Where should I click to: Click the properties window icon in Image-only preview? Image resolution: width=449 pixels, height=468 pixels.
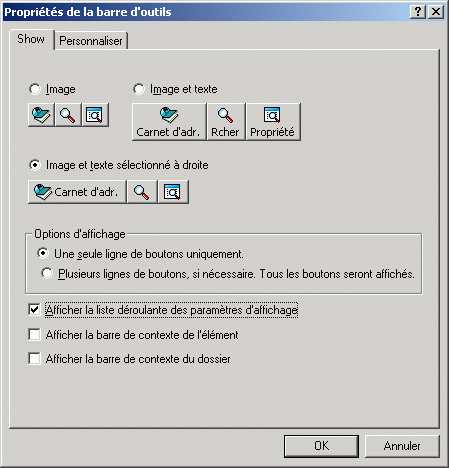(x=95, y=115)
